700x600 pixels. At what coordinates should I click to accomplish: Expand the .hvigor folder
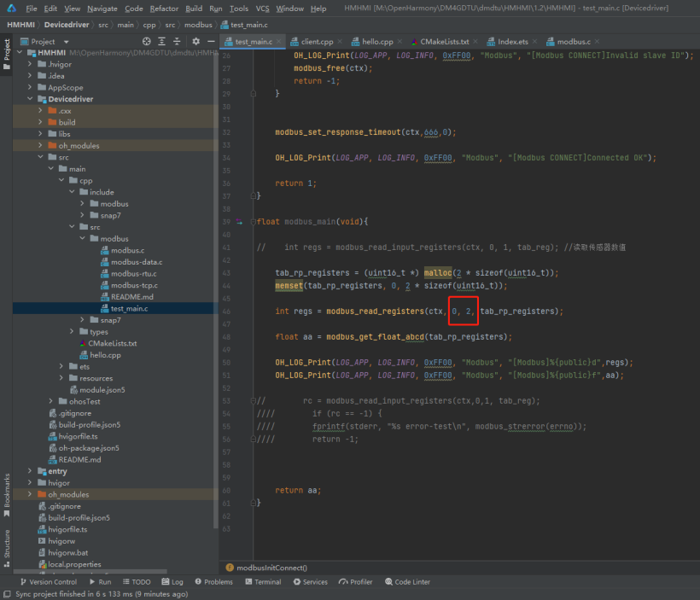[30, 64]
